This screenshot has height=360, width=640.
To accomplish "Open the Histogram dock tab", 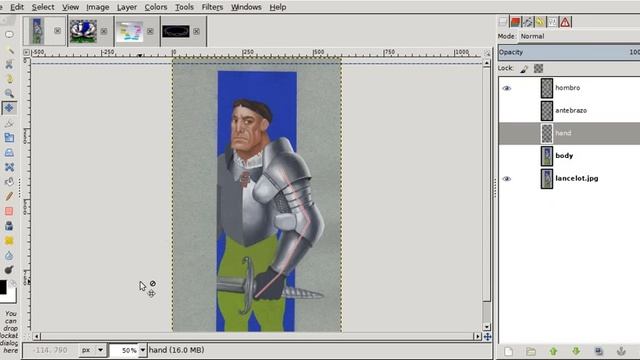I will click(552, 22).
